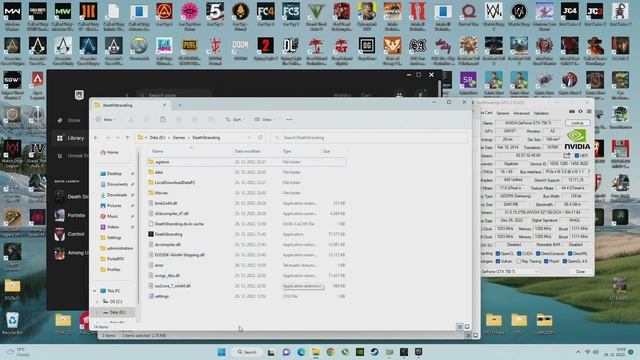
Task: Switch Explorer to large icons view button
Action: [x=467, y=327]
